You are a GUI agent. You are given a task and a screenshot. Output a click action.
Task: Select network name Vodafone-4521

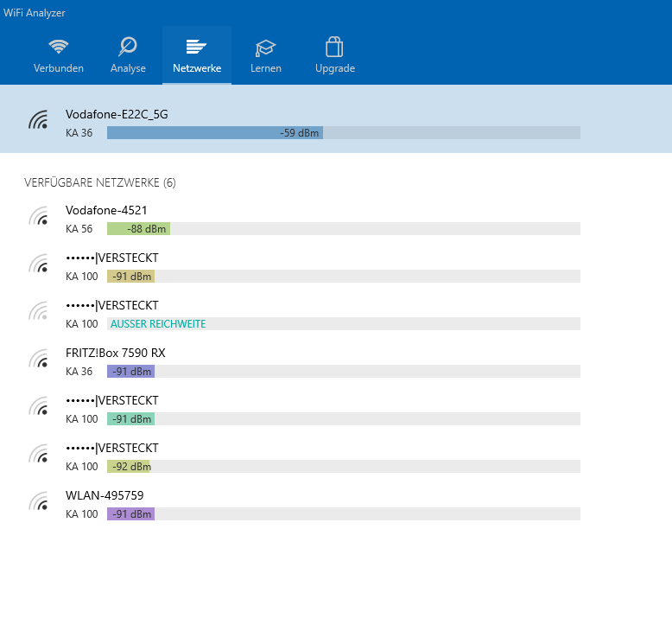[106, 210]
